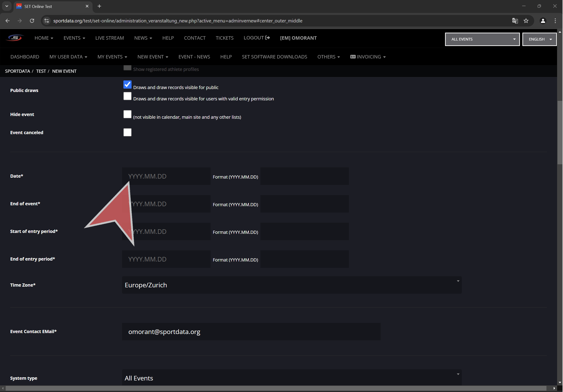Click TEST in the breadcrumb
The height and width of the screenshot is (392, 563).
coord(41,71)
